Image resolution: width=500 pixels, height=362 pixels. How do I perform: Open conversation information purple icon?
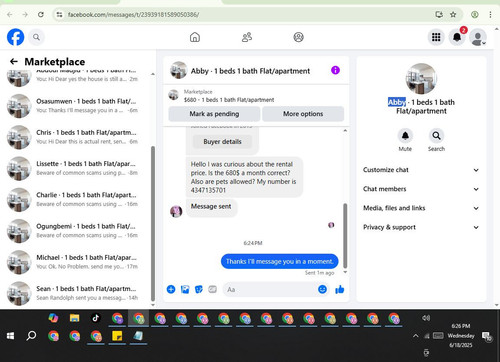335,70
